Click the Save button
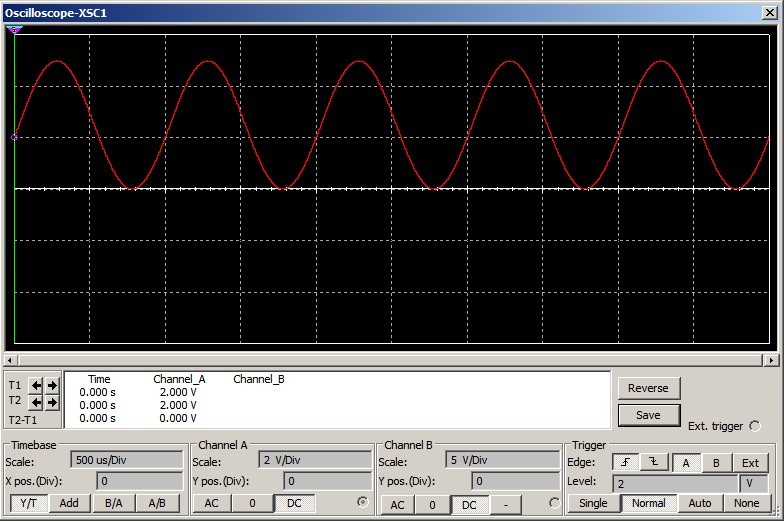Viewport: 784px width, 522px height. [648, 415]
